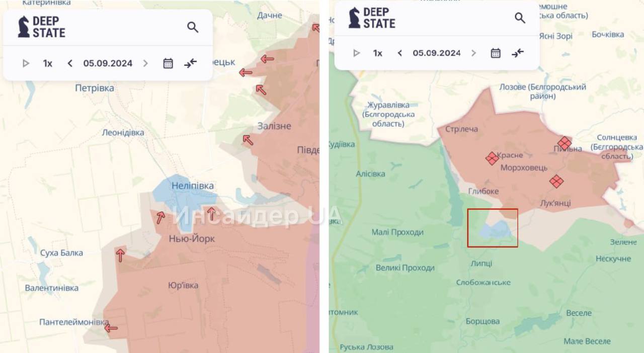Click the DeepState knight logo on right map
The height and width of the screenshot is (353, 644).
point(354,18)
